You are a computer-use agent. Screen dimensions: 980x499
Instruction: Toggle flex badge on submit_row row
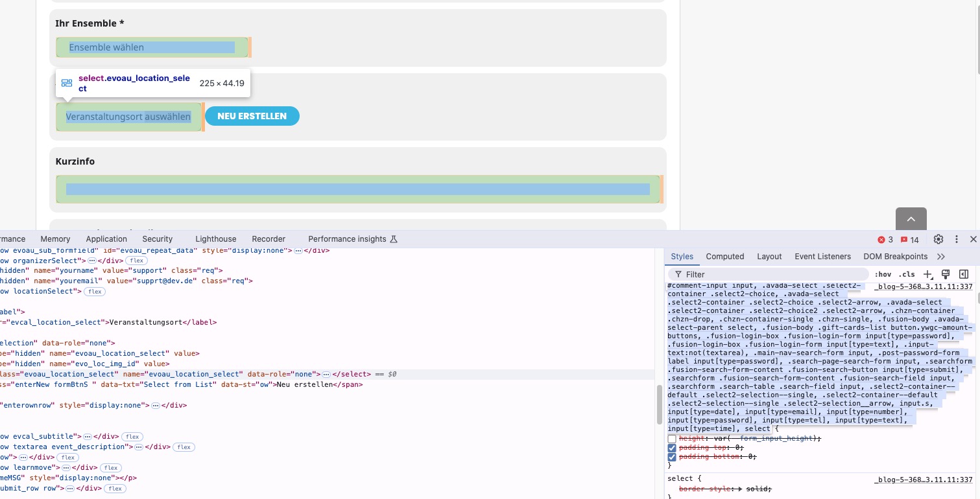coord(115,489)
